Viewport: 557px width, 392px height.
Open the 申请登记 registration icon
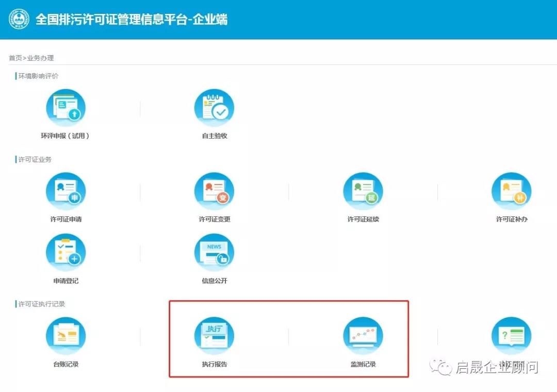point(66,251)
